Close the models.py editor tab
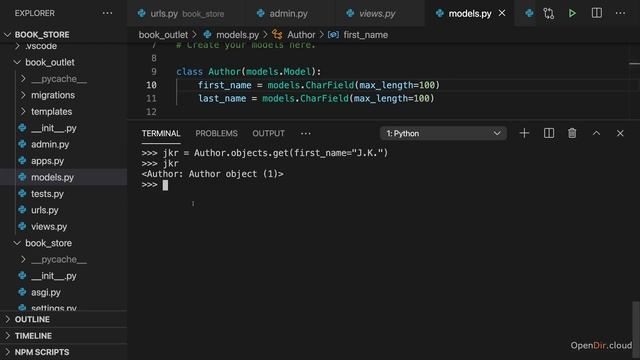The width and height of the screenshot is (640, 360). tap(502, 13)
